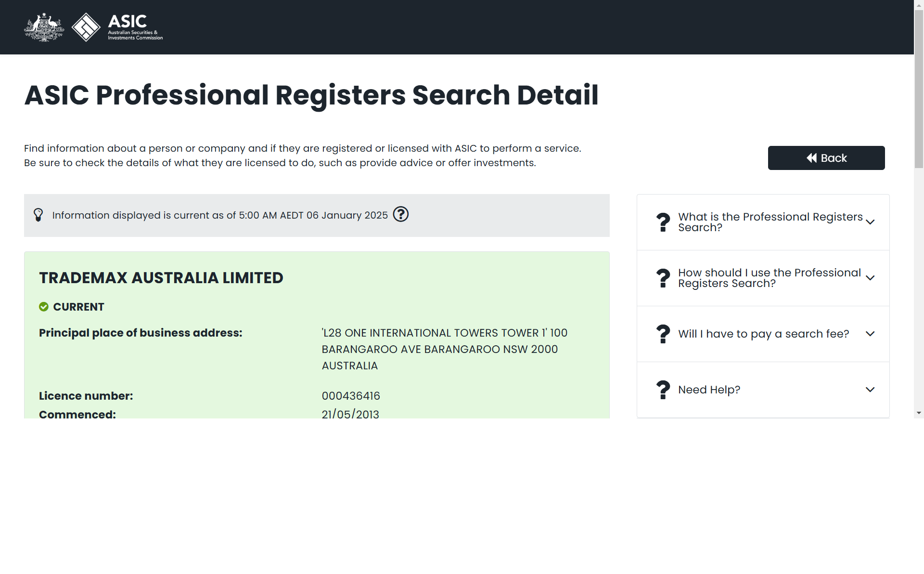Open the help icon beside the information date

(400, 214)
